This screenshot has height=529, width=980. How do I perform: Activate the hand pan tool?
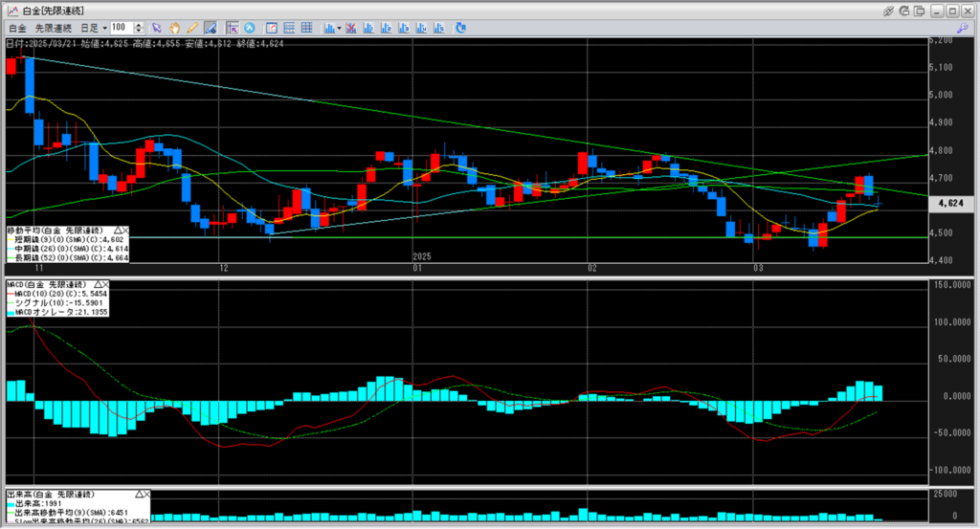pos(174,28)
